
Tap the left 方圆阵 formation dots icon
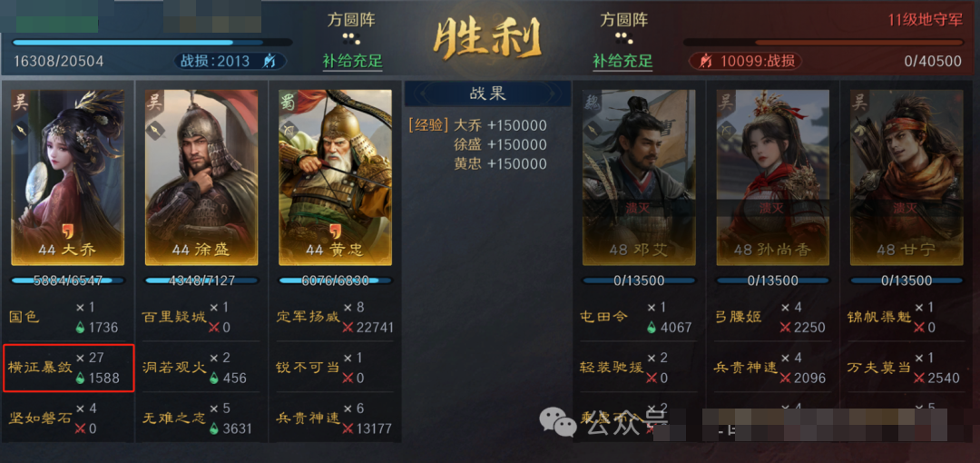click(x=352, y=38)
